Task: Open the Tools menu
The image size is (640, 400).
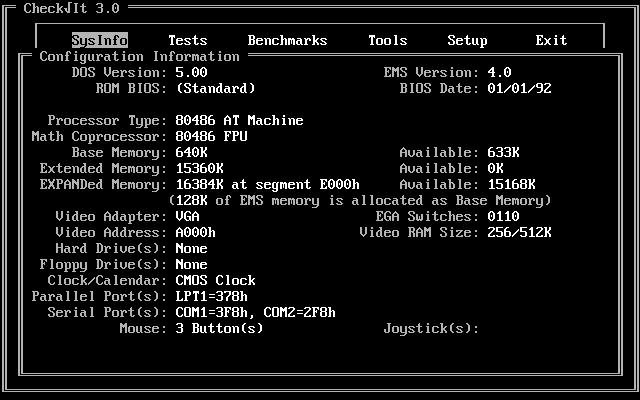Action: tap(388, 40)
